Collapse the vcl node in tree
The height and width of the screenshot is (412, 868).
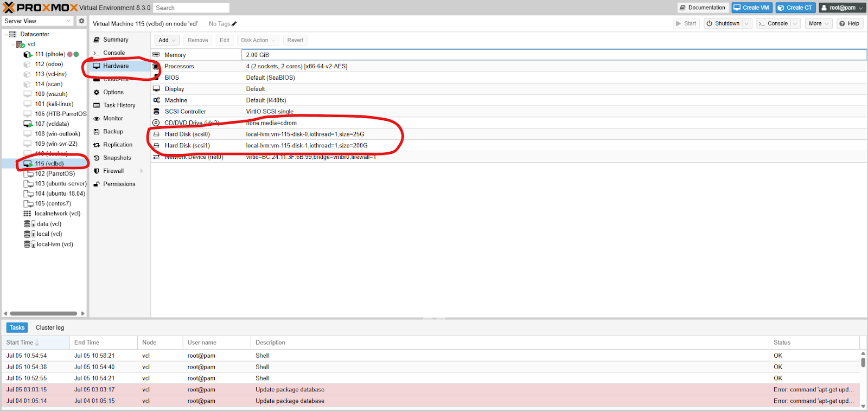click(x=13, y=44)
